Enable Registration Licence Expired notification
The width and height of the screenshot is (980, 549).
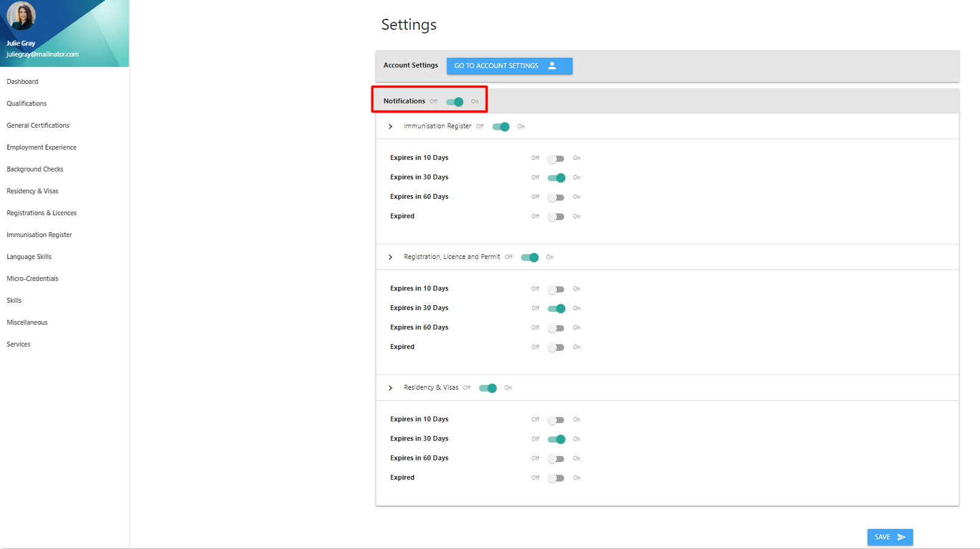tap(556, 347)
